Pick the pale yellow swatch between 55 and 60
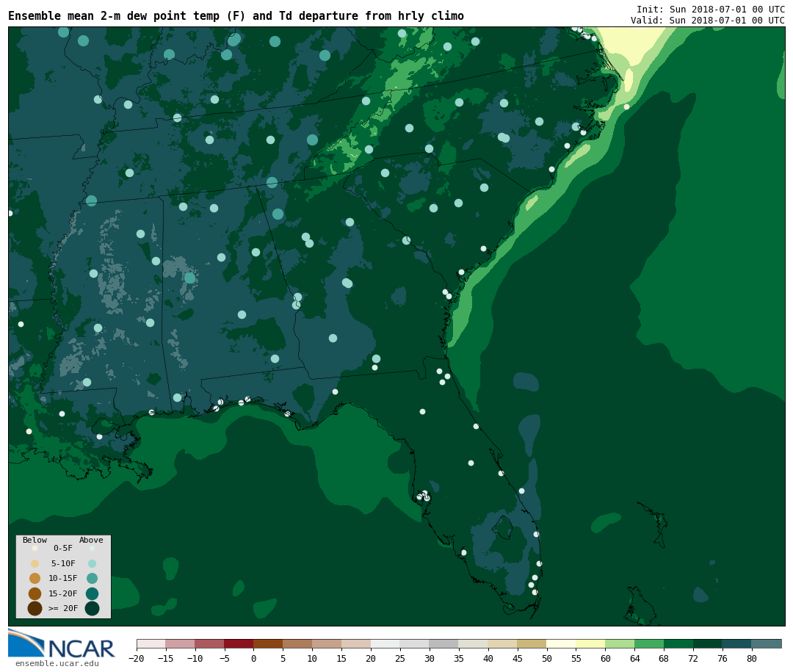 point(590,643)
